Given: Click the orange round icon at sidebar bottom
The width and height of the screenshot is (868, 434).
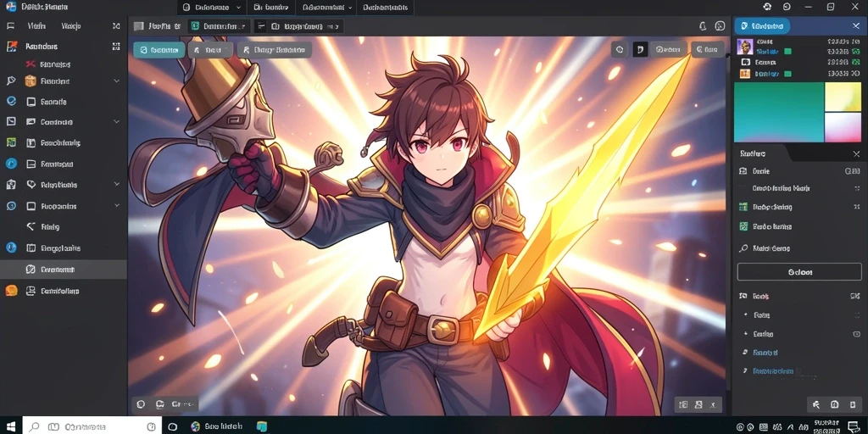Looking at the screenshot, I should tap(11, 291).
